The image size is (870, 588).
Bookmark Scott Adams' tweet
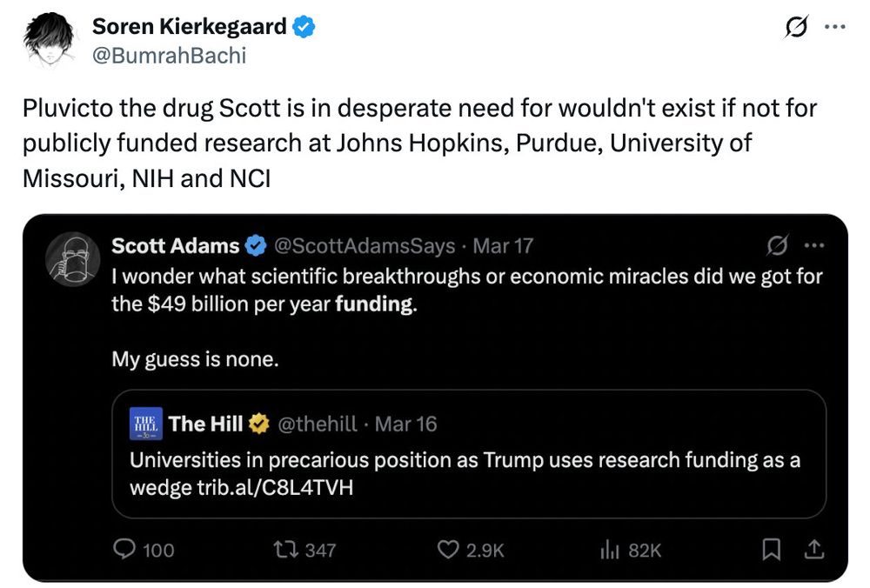tap(770, 549)
